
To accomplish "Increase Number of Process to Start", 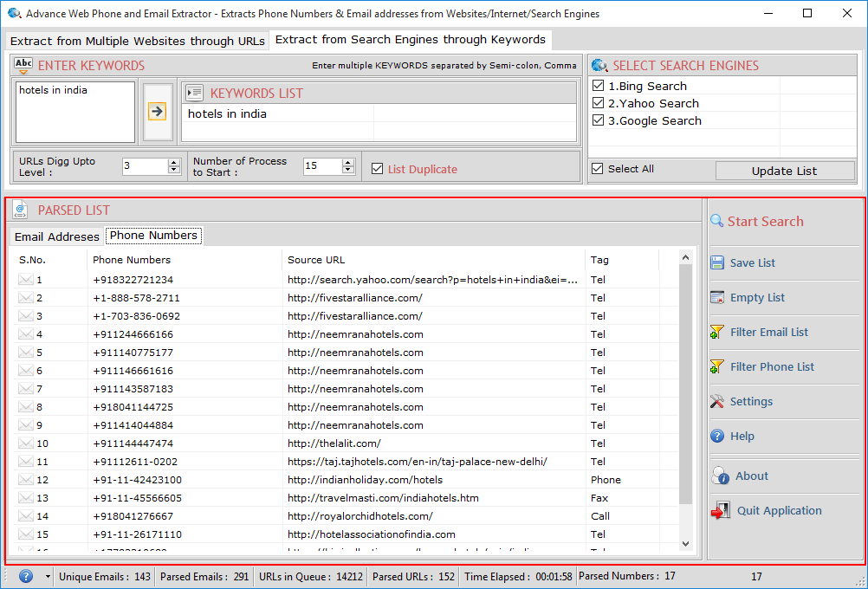I will pos(348,162).
